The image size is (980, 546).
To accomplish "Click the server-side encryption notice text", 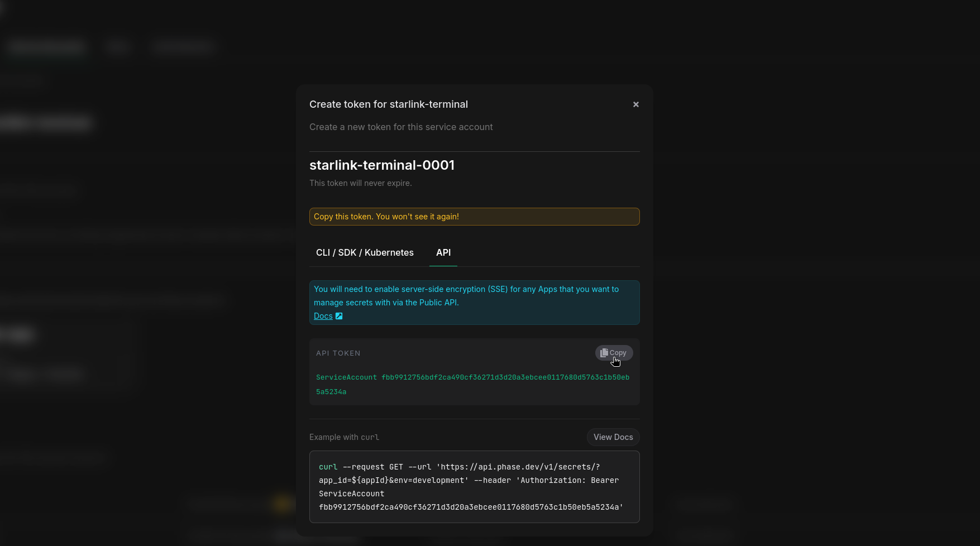I will coord(466,296).
